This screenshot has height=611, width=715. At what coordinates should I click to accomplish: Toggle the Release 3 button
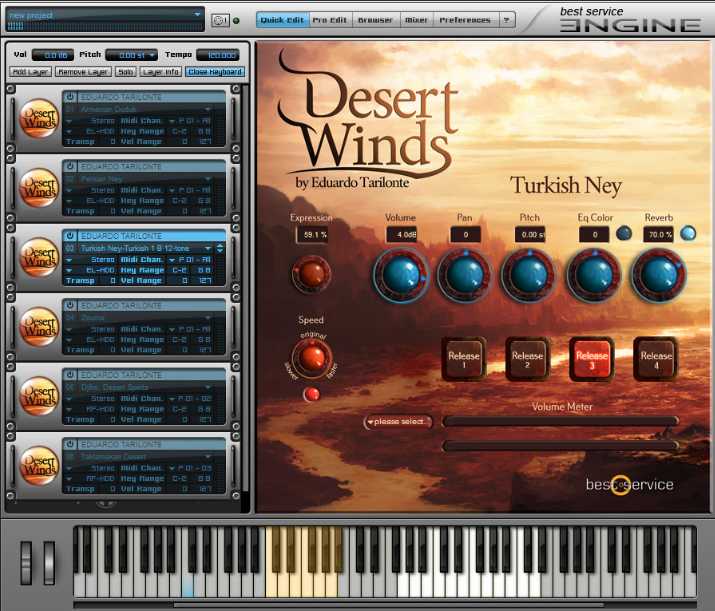[592, 359]
